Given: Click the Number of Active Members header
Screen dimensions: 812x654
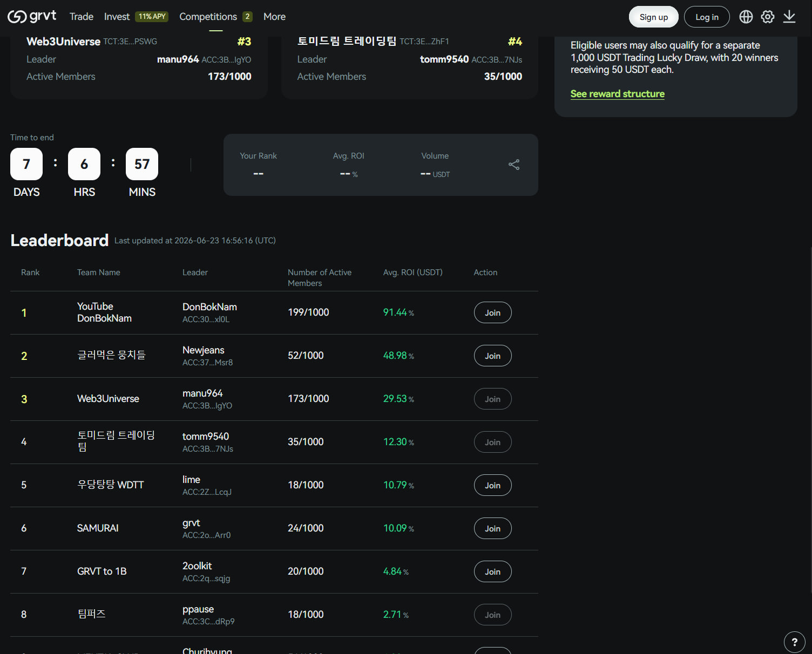Looking at the screenshot, I should 320,278.
